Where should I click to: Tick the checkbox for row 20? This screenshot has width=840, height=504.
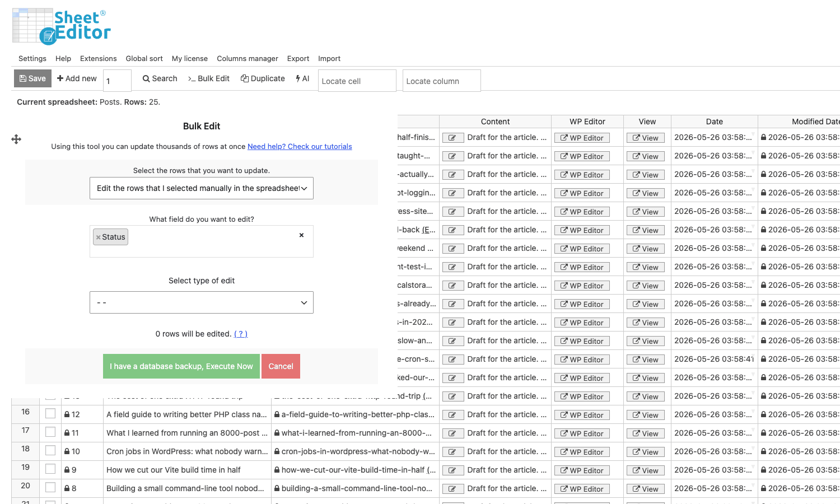pyautogui.click(x=50, y=487)
